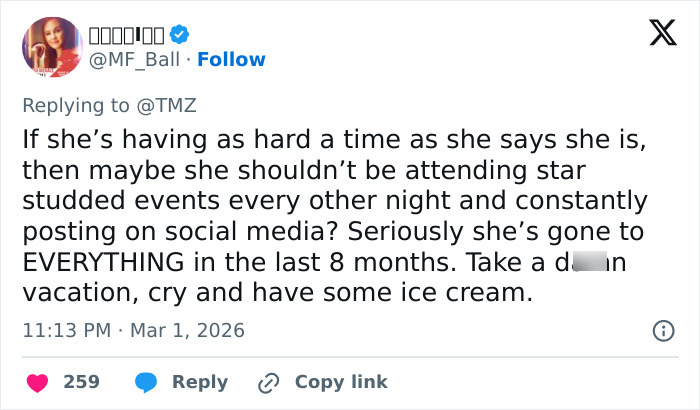This screenshot has width=700, height=410.
Task: Open the 11:13 PM Mar 1, 2026 timestamp
Action: point(133,330)
